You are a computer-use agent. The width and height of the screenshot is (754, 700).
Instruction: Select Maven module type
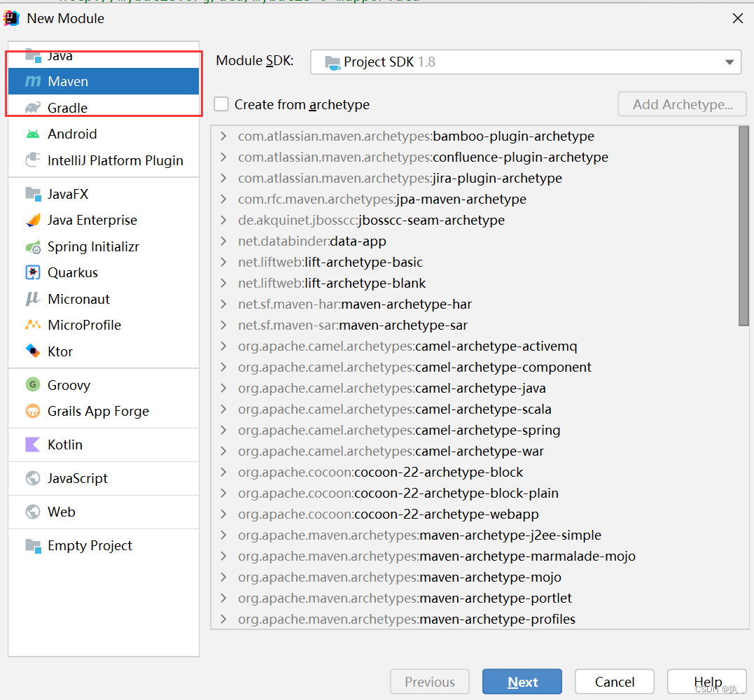pos(104,81)
